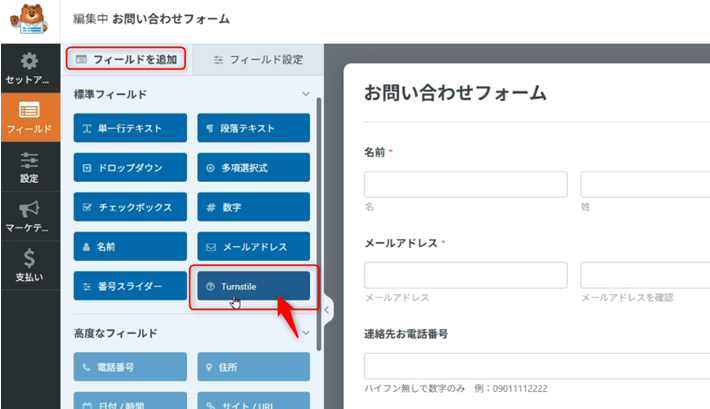Add メールアドレス field button
The image size is (710, 409).
coord(254,246)
